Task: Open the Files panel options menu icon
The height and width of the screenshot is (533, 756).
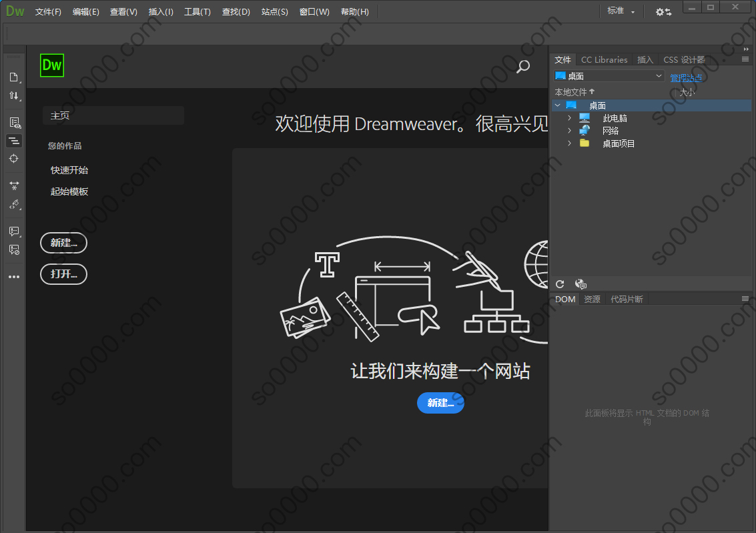Action: tap(745, 59)
